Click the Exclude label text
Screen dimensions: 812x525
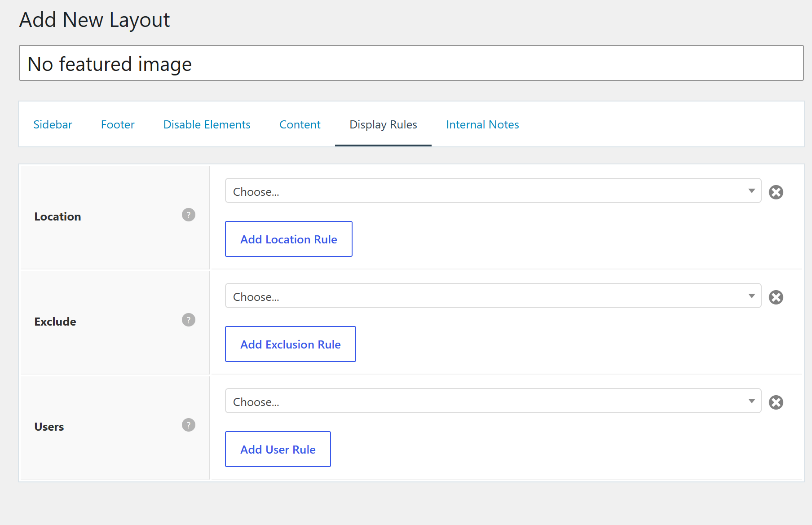coord(55,322)
